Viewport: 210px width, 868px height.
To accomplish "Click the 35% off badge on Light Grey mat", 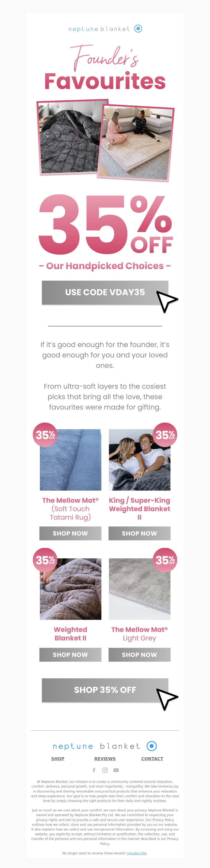I will coord(165,560).
